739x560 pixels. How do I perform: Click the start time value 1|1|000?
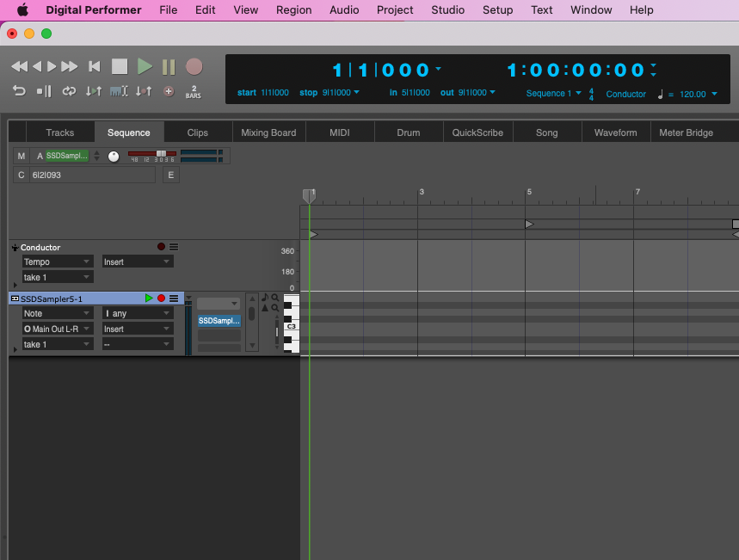(x=275, y=92)
